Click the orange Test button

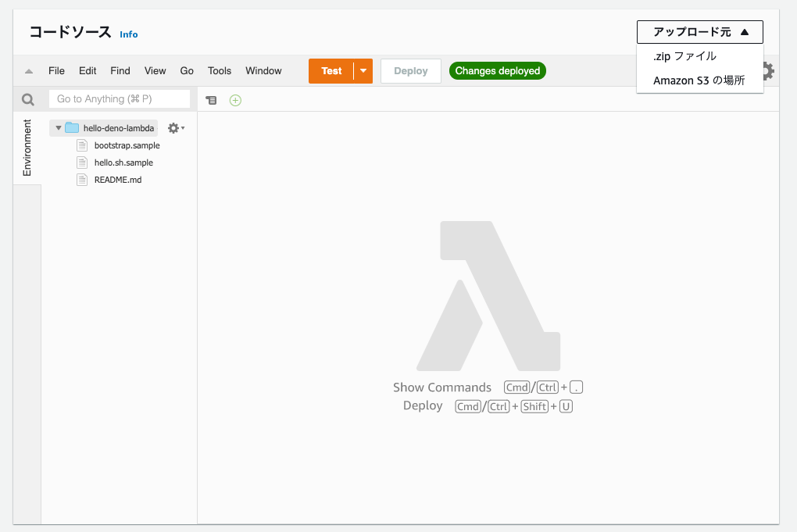[331, 70]
